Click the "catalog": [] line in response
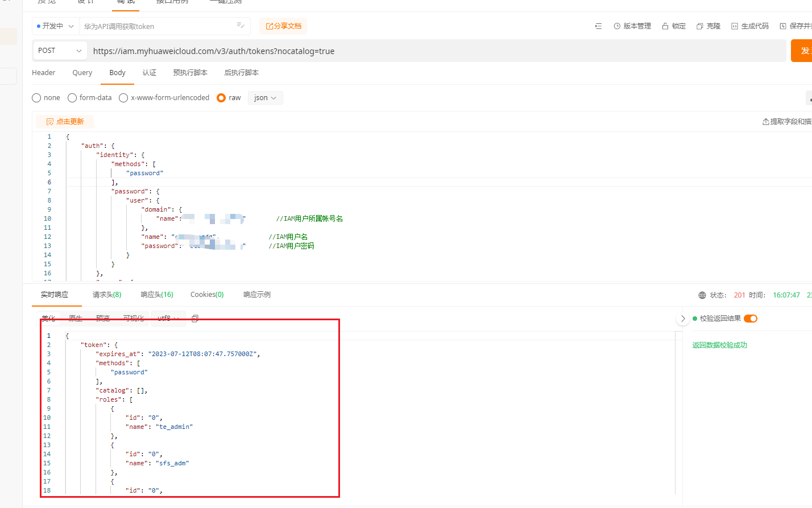 (122, 390)
